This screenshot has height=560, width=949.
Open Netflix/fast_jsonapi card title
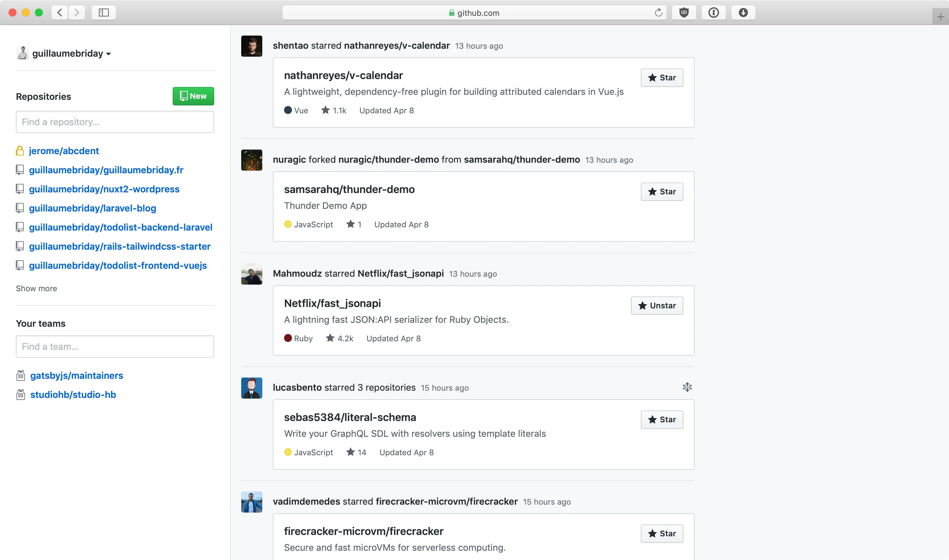pyautogui.click(x=332, y=303)
